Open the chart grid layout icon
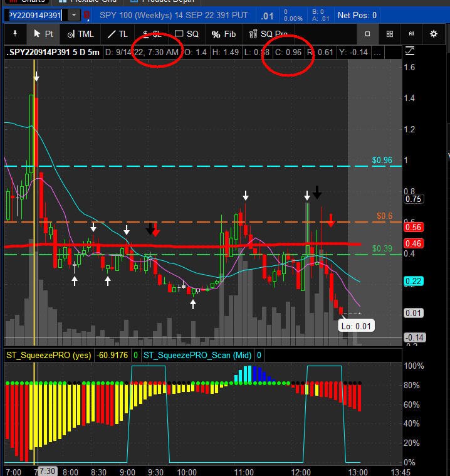 click(390, 34)
